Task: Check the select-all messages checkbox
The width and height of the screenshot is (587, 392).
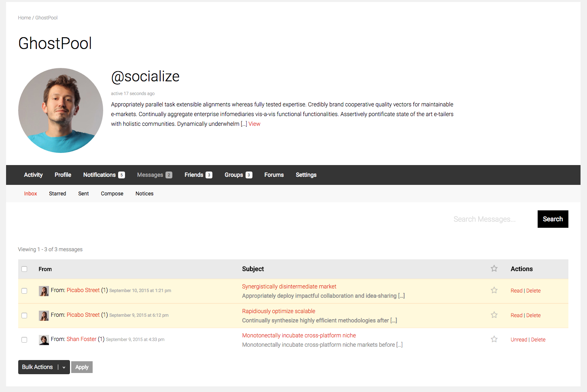Action: pos(24,269)
